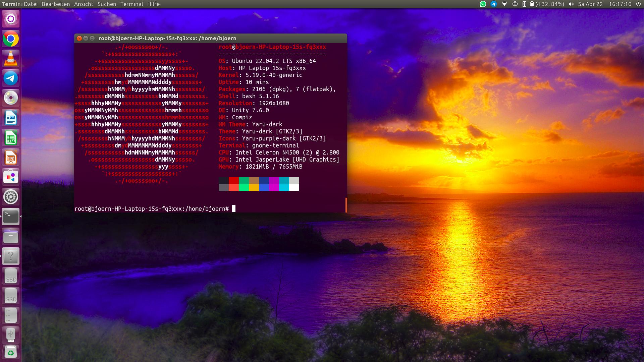
Task: Open Telegram from the launcher
Action: pyautogui.click(x=11, y=78)
